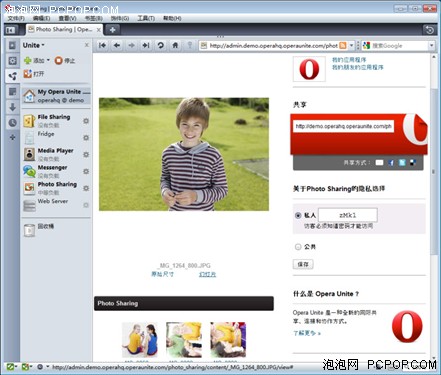The image size is (441, 375).
Task: Open a new tab with the plus button
Action: pos(112,30)
